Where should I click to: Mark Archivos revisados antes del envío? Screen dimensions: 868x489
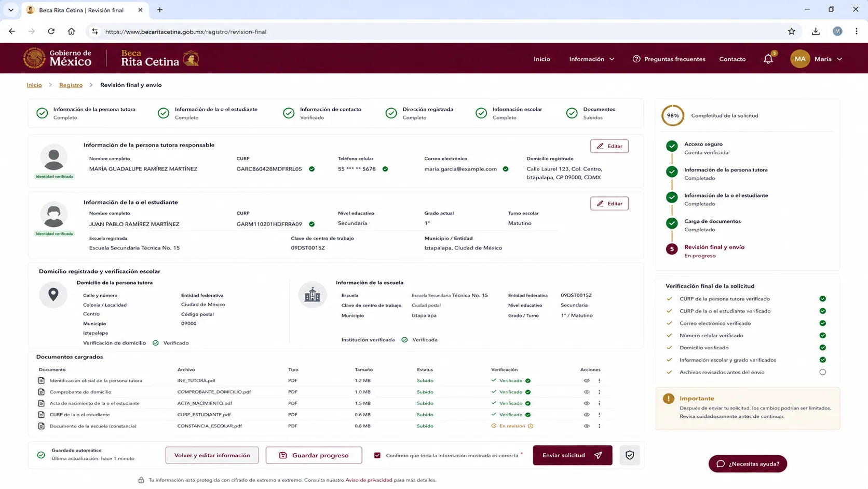point(823,373)
